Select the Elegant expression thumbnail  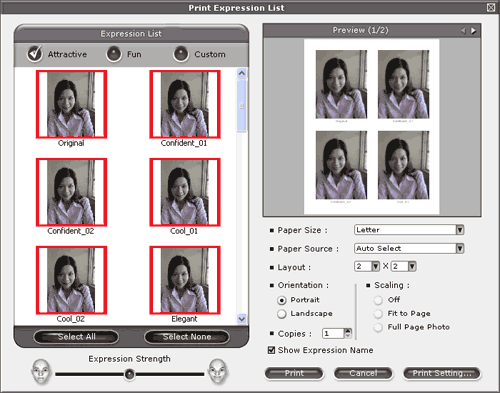(185, 280)
